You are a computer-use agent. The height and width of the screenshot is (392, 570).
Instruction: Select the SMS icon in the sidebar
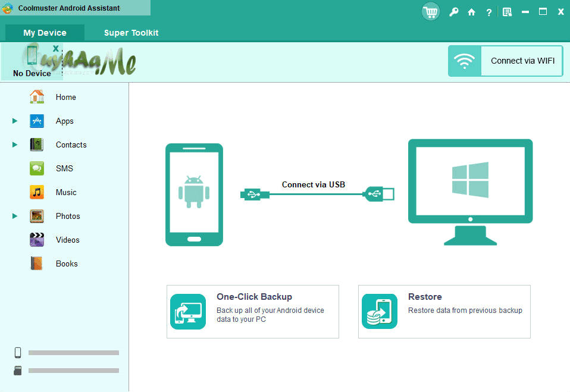[x=36, y=168]
